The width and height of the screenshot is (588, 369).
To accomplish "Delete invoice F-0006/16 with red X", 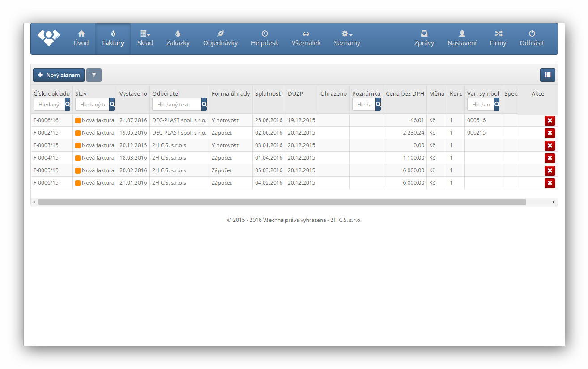I will (550, 120).
